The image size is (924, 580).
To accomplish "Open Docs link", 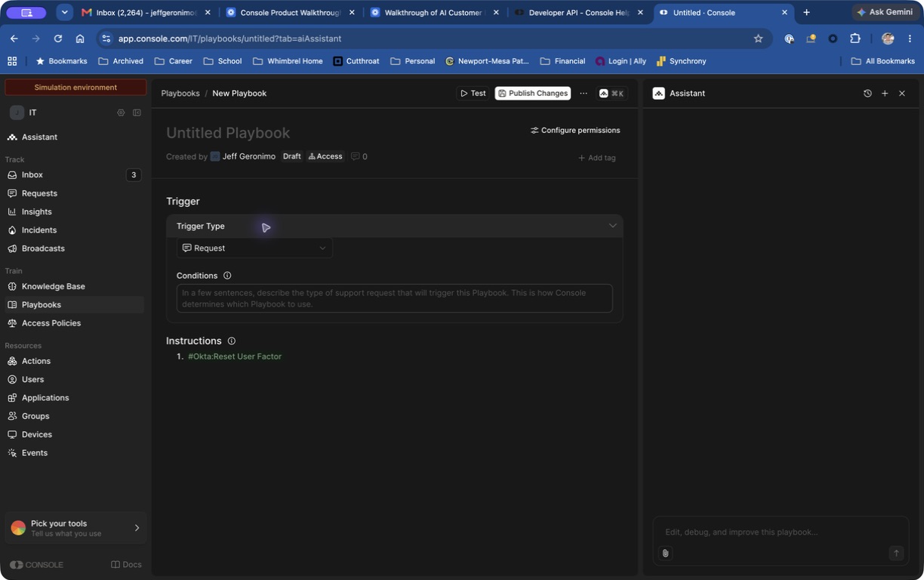I will 126,565.
